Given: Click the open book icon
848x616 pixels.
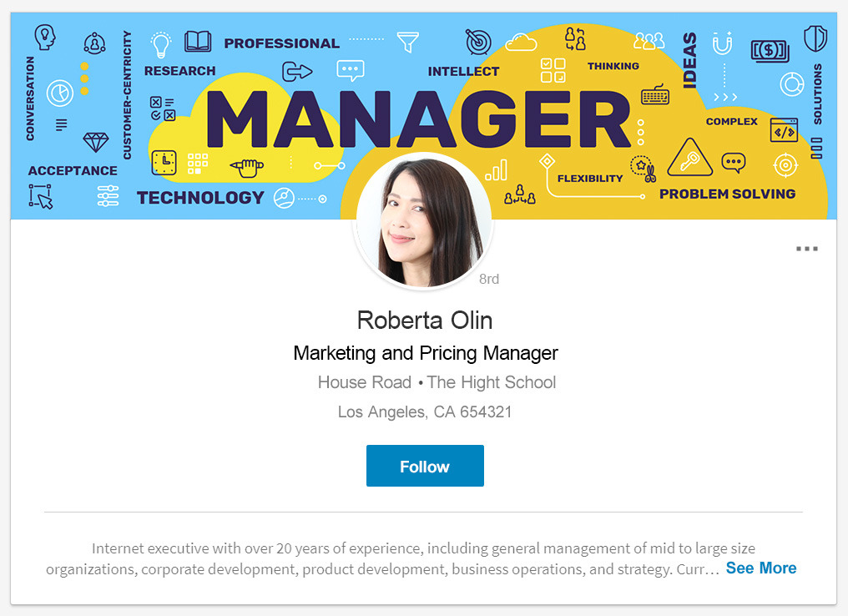Looking at the screenshot, I should tap(198, 41).
